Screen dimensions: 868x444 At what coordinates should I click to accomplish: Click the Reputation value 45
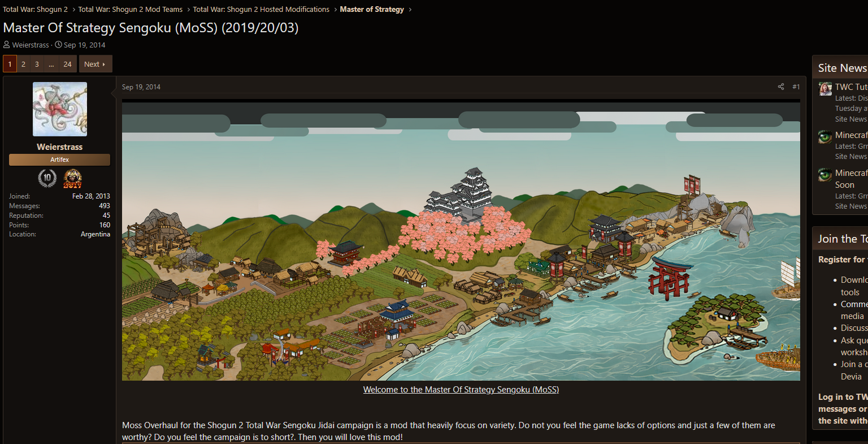pos(106,215)
